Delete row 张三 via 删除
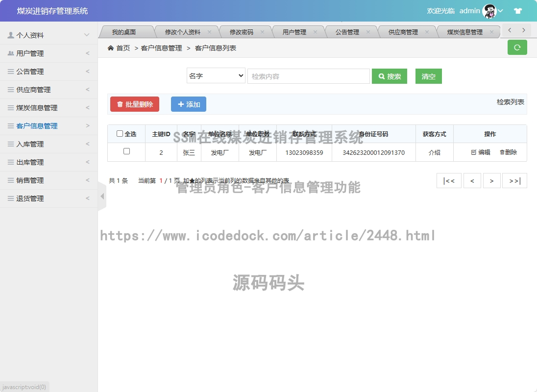This screenshot has width=537, height=392. pos(508,152)
